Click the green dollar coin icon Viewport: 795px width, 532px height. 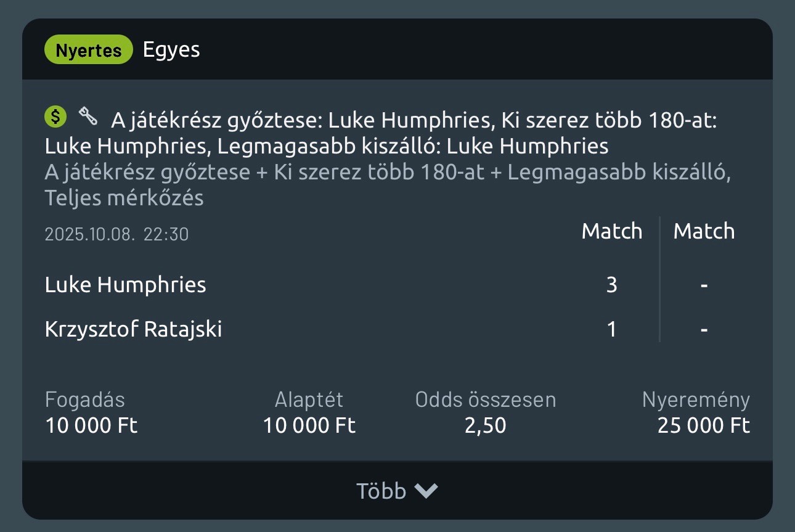tap(55, 117)
